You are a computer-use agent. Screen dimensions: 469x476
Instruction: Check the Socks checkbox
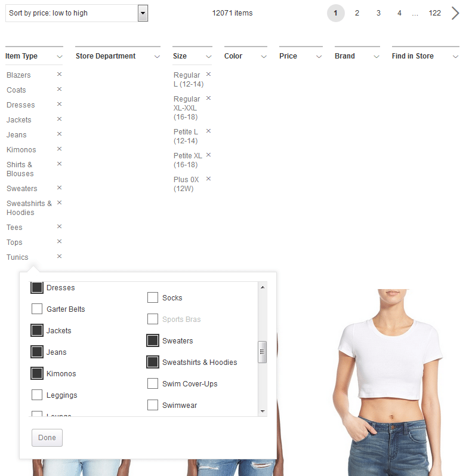click(153, 297)
